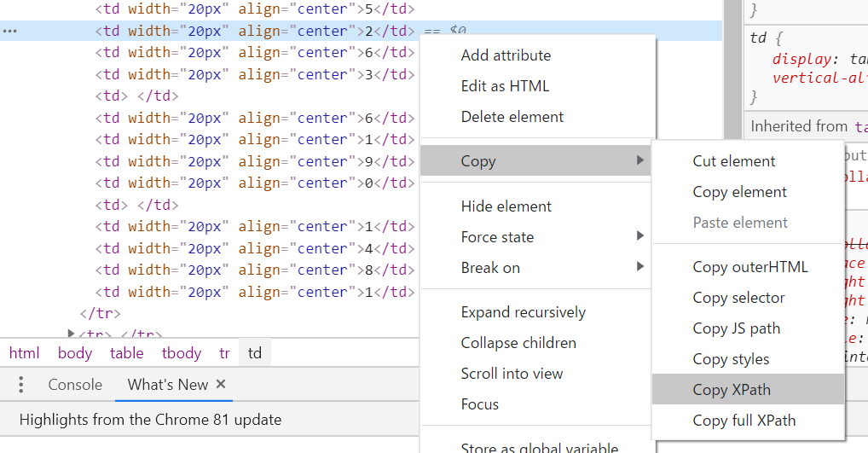This screenshot has height=453, width=868.
Task: Expand the collapsed tr element
Action: (x=72, y=334)
